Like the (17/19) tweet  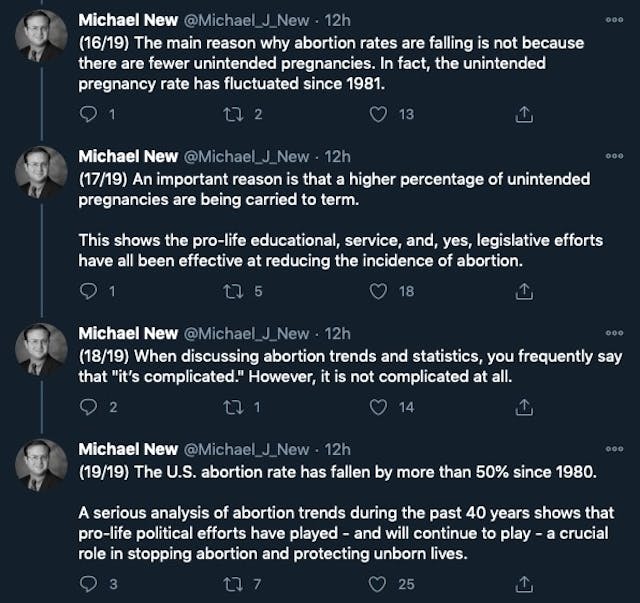click(378, 292)
